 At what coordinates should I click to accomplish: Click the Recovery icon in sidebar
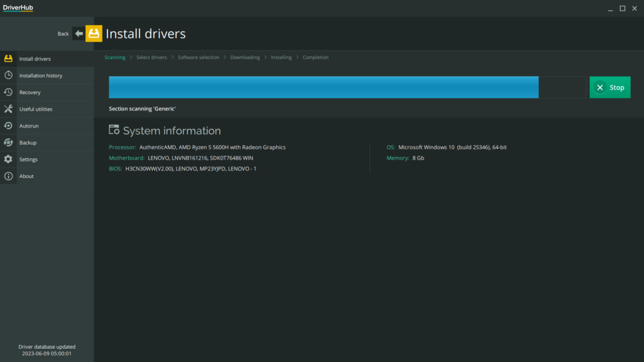[x=8, y=92]
